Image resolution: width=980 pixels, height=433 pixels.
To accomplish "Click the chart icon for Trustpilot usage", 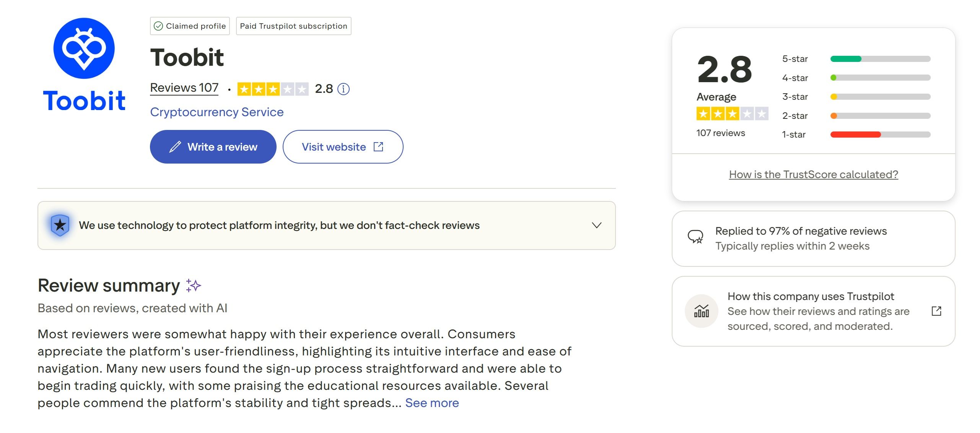I will [701, 311].
